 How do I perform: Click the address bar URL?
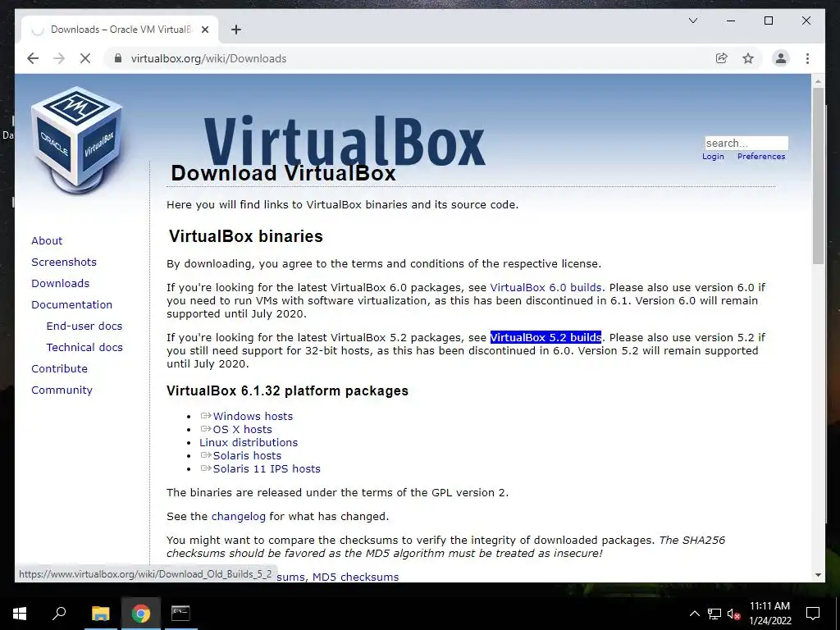pyautogui.click(x=209, y=58)
